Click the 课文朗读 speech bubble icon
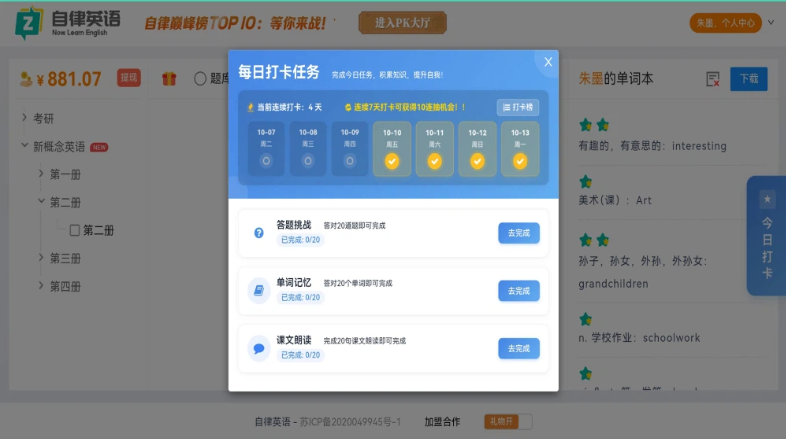The image size is (786, 439). [x=259, y=349]
